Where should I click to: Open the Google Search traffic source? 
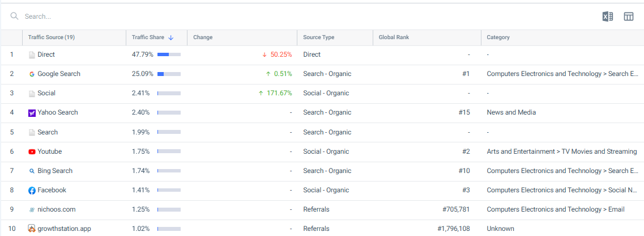[x=59, y=74]
